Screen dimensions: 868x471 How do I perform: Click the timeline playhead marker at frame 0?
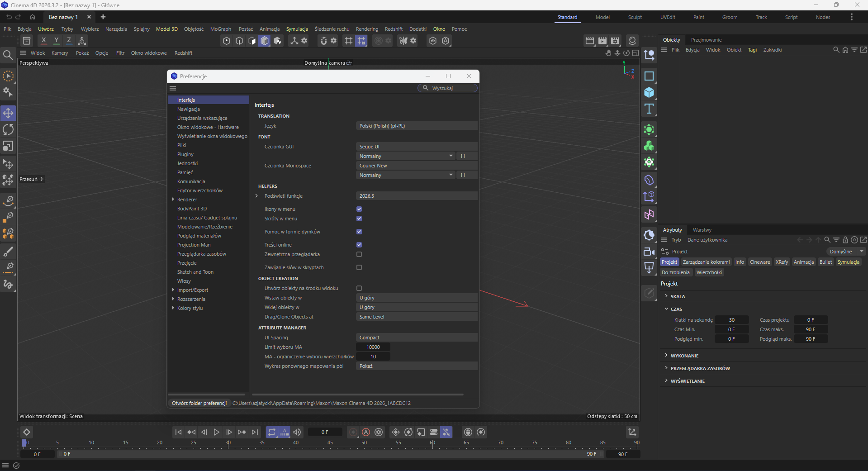tap(24, 443)
